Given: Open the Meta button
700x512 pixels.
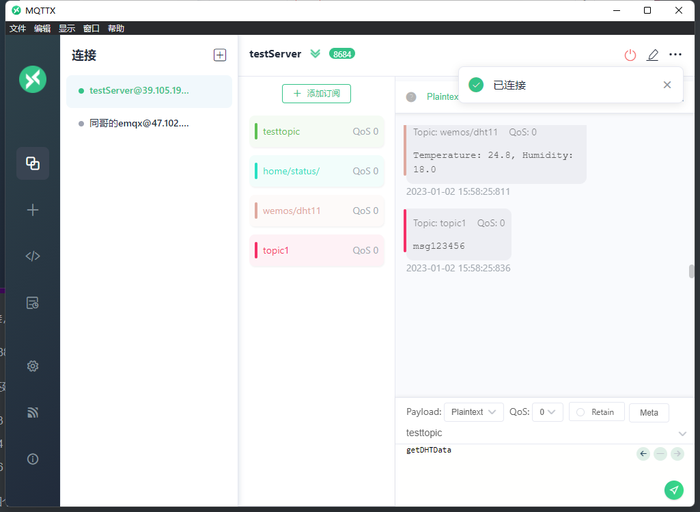Looking at the screenshot, I should pos(649,412).
